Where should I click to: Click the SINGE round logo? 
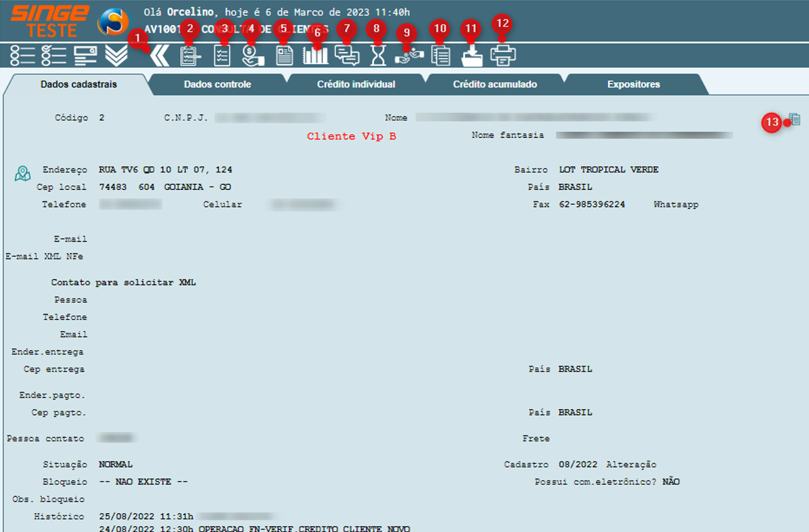click(113, 22)
